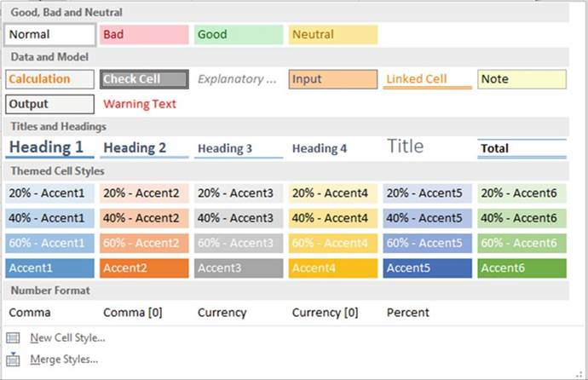This screenshot has height=380, width=588.
Task: Pick the 20% - Accent1 swatch
Action: point(49,193)
